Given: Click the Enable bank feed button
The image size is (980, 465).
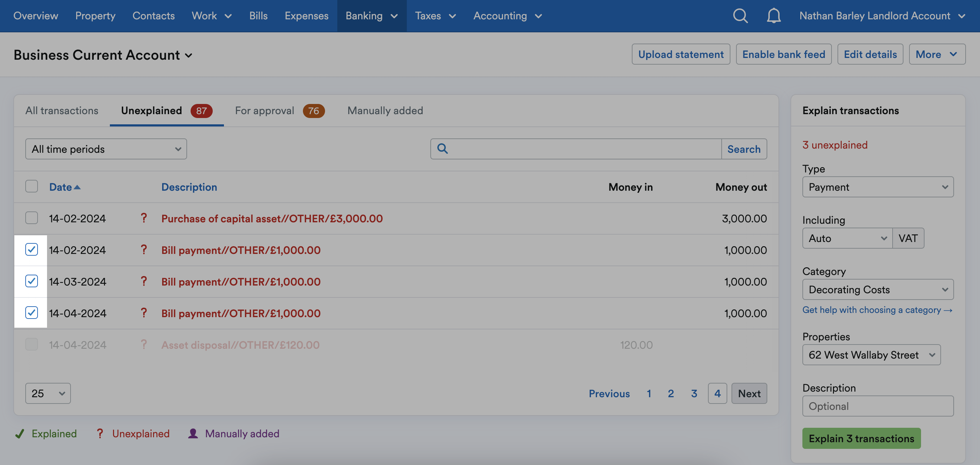Looking at the screenshot, I should click(x=784, y=54).
